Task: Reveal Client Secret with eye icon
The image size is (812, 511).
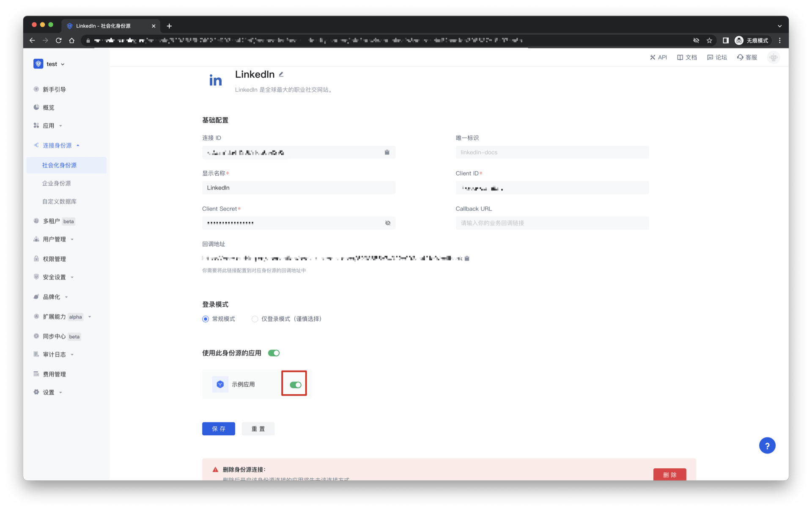Action: [387, 223]
